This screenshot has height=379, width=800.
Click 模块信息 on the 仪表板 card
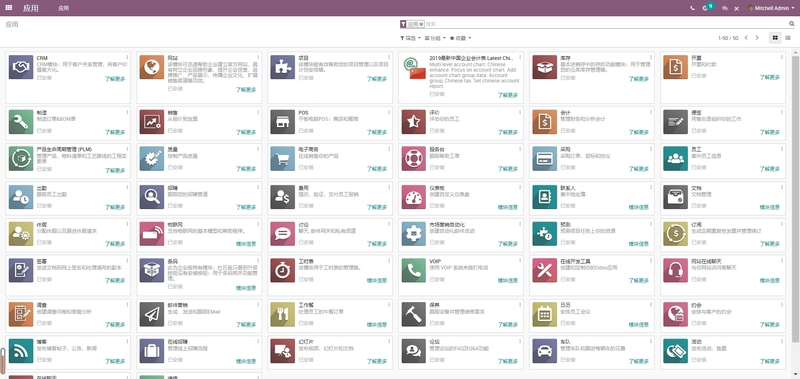click(x=508, y=207)
